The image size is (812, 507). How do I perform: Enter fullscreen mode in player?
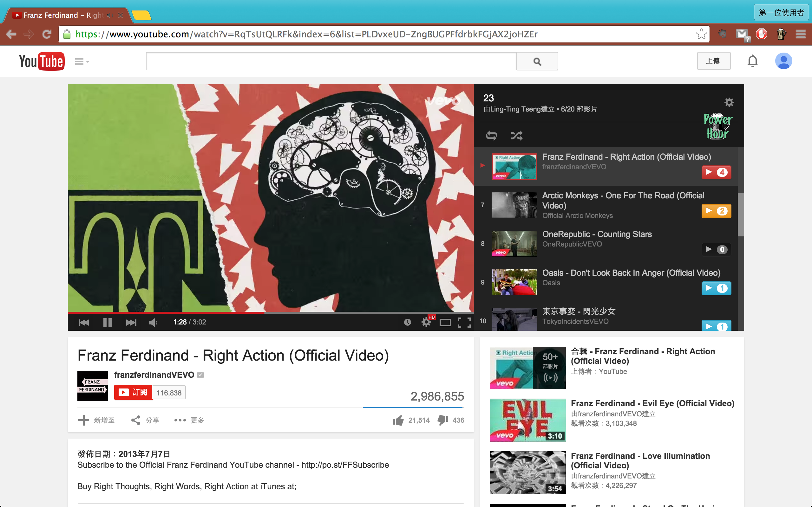[464, 322]
